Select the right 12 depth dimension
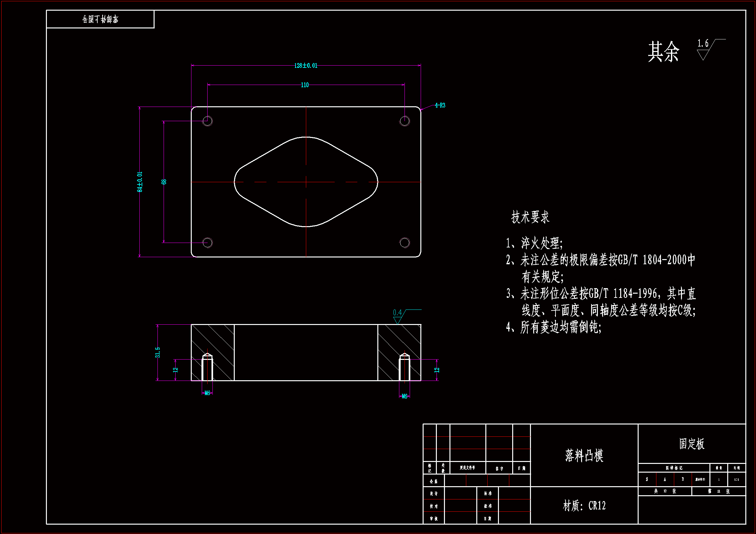The image size is (756, 534). pos(437,370)
